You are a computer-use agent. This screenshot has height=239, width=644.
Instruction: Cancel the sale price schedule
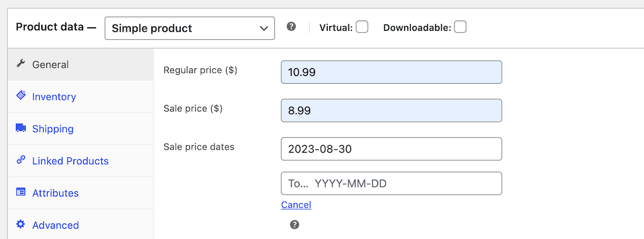(x=296, y=204)
